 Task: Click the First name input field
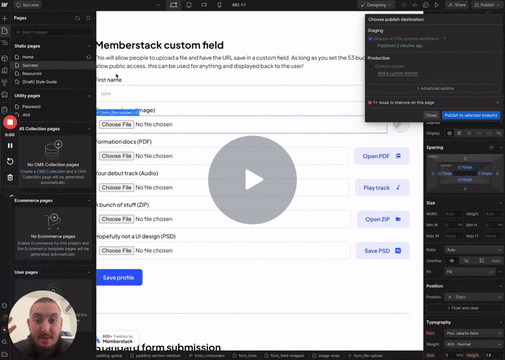(231, 94)
